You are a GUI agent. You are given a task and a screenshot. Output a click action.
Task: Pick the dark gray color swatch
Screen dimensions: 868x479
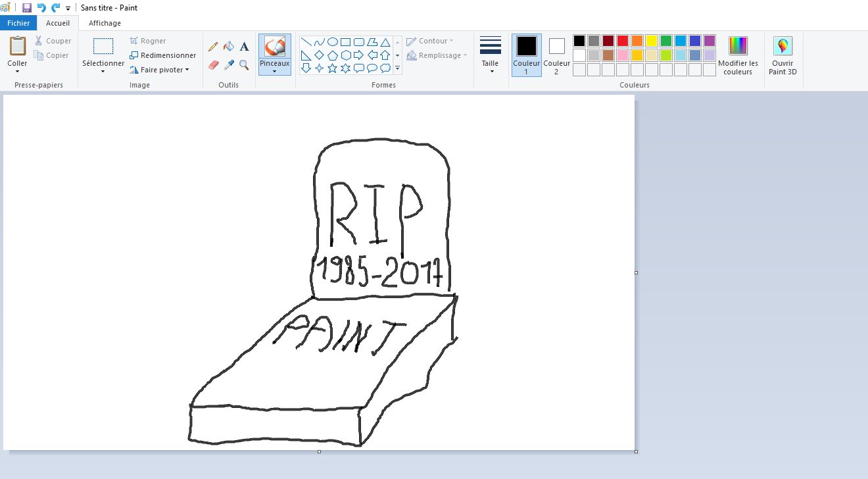pyautogui.click(x=594, y=41)
